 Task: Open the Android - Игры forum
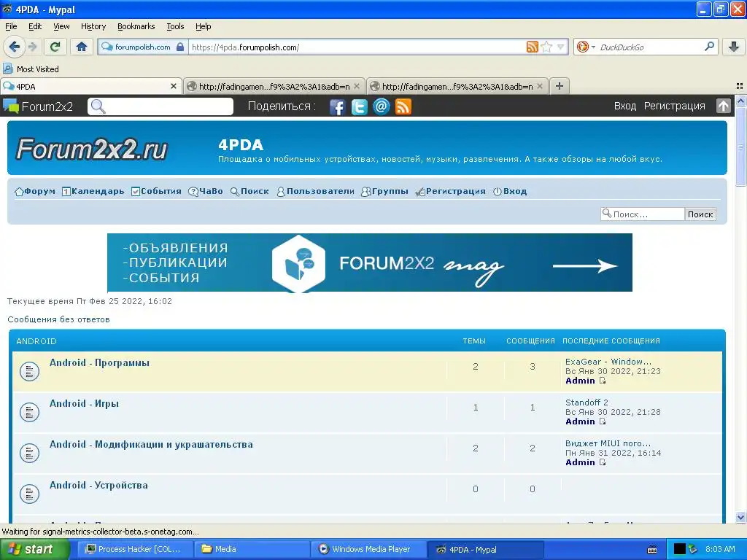point(85,404)
